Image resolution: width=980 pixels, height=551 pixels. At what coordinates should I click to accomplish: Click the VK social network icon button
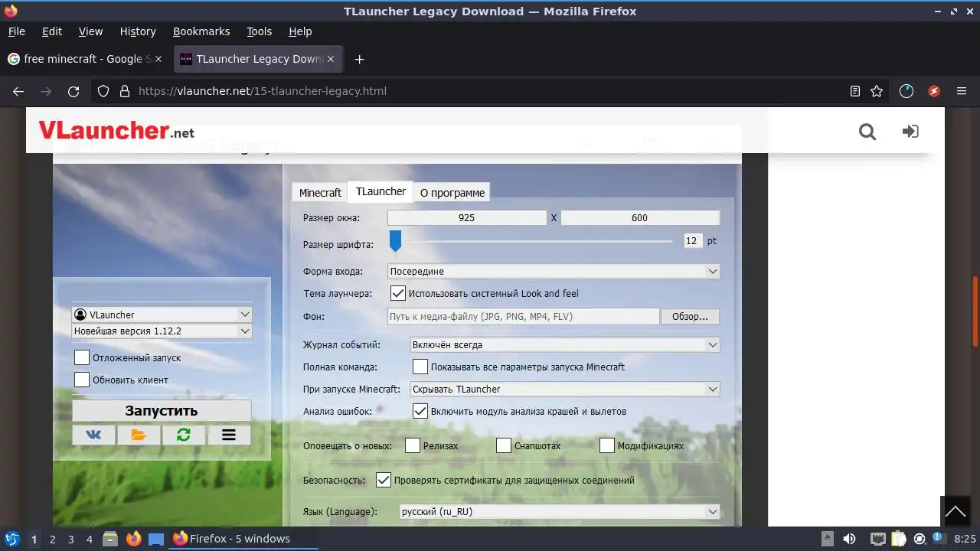point(93,435)
